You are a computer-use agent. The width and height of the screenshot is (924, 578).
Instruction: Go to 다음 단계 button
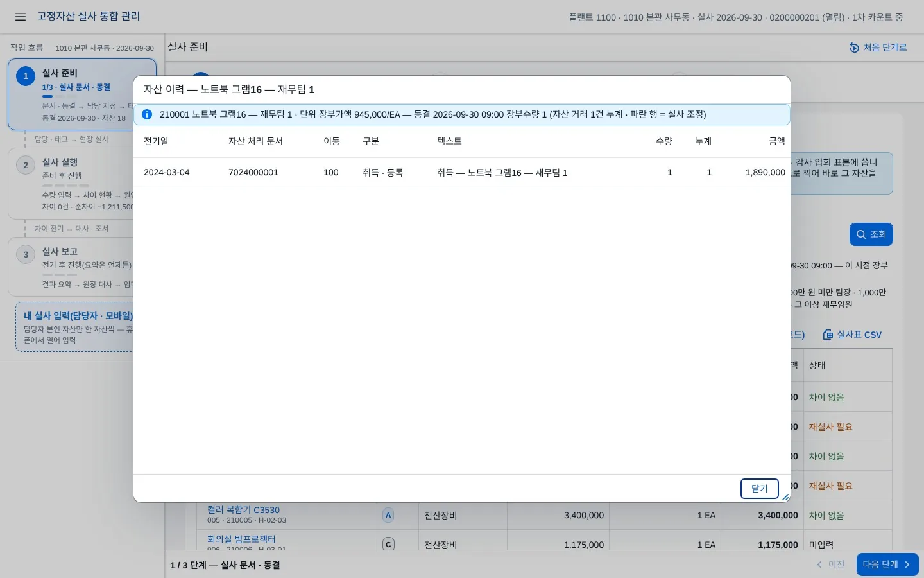pos(887,565)
